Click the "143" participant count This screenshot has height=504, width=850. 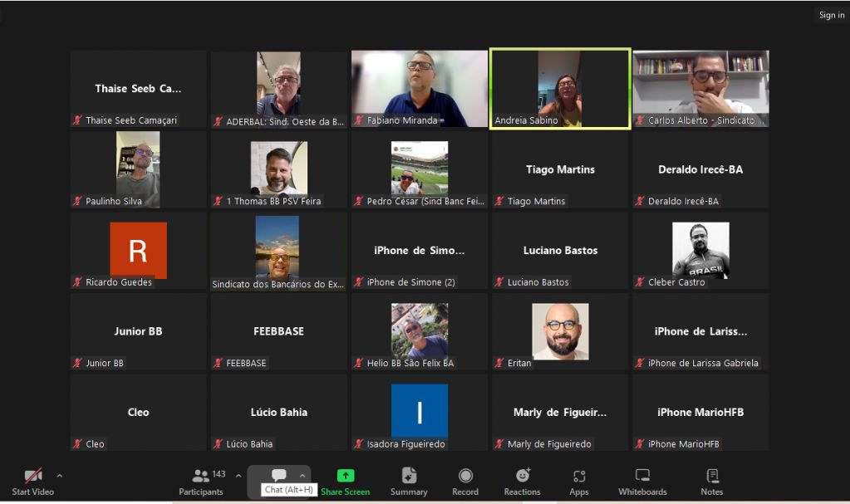tap(219, 473)
